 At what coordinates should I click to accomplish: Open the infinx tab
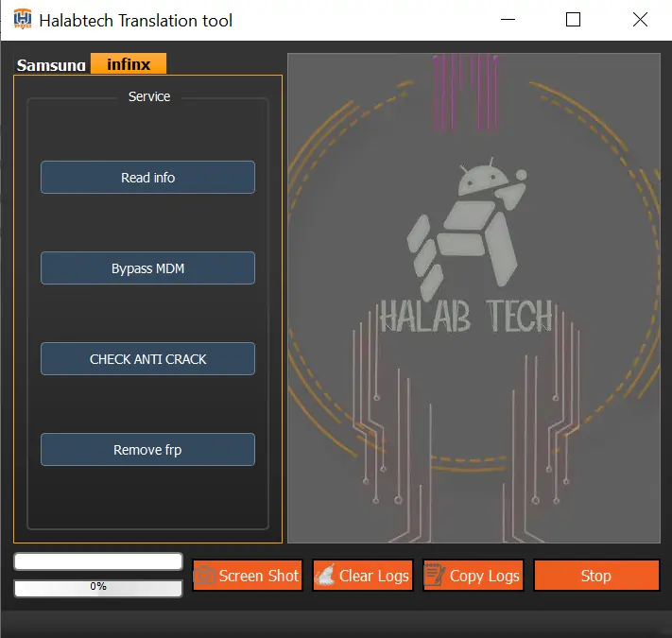click(129, 64)
